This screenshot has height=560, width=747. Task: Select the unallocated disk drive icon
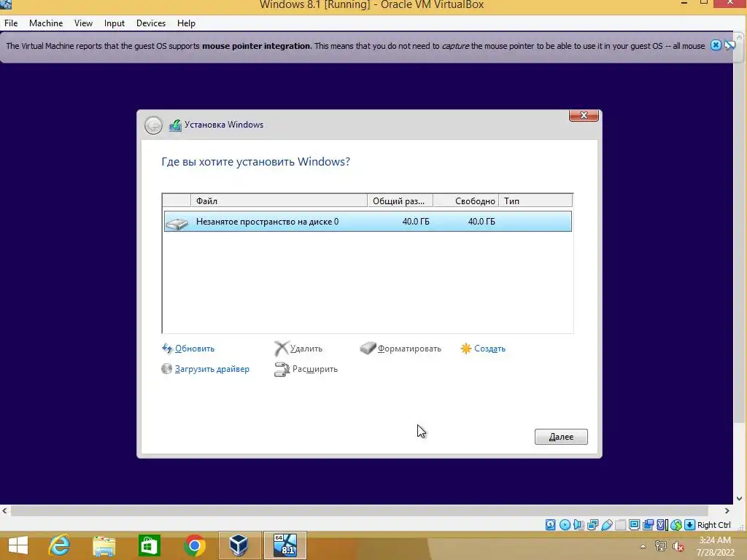click(x=177, y=223)
